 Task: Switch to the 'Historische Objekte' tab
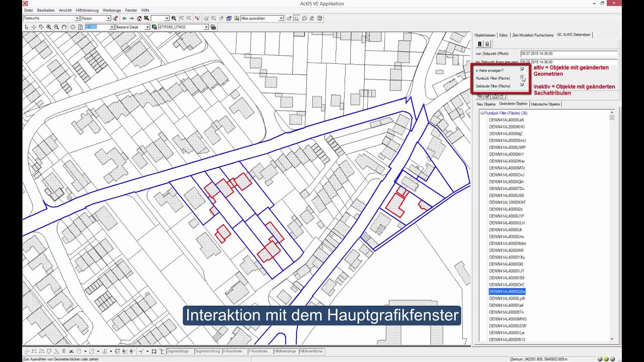[x=545, y=104]
